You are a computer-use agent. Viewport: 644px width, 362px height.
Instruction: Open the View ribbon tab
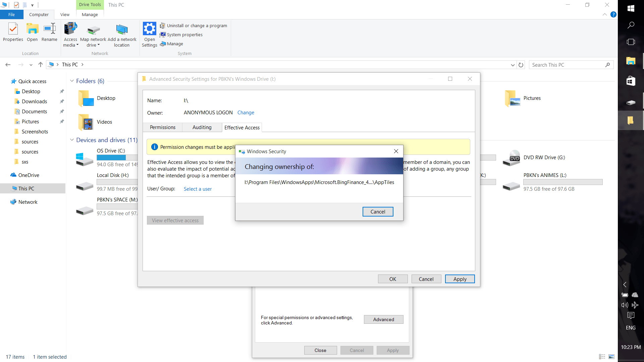[x=65, y=15]
